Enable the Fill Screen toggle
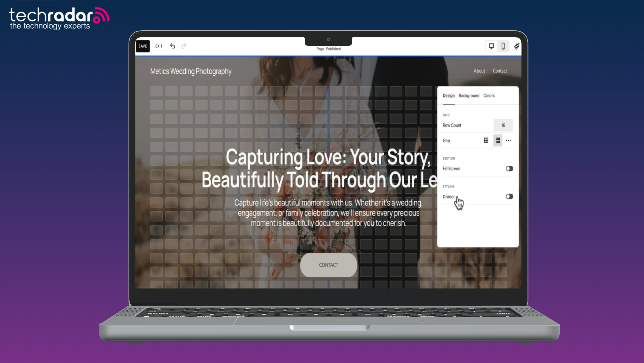 click(x=509, y=168)
